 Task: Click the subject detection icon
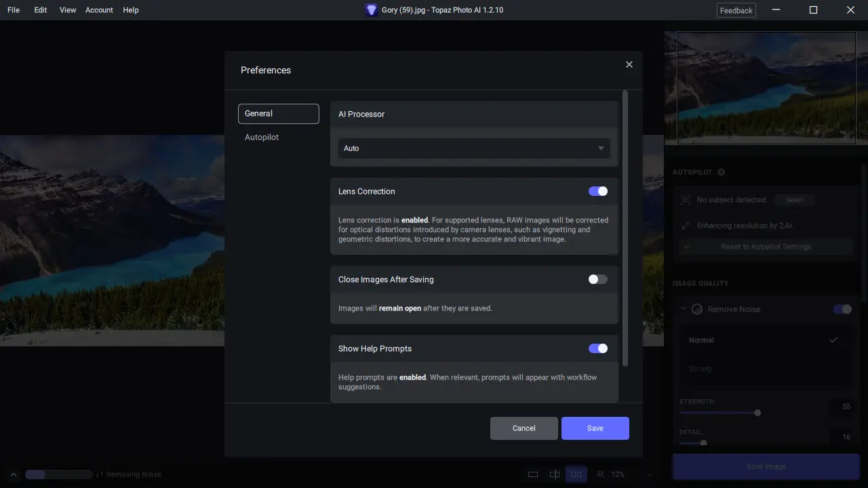pos(686,200)
